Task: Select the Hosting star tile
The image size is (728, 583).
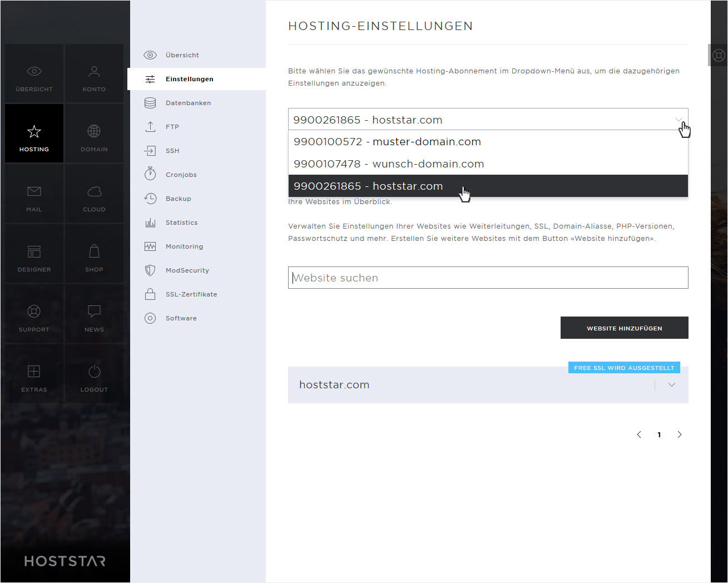Action: point(34,134)
